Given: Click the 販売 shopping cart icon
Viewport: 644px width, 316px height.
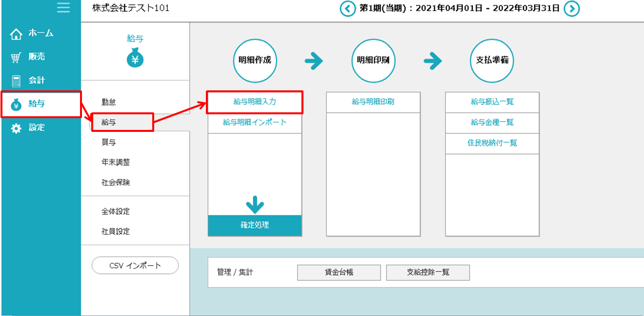Looking at the screenshot, I should coord(16,57).
